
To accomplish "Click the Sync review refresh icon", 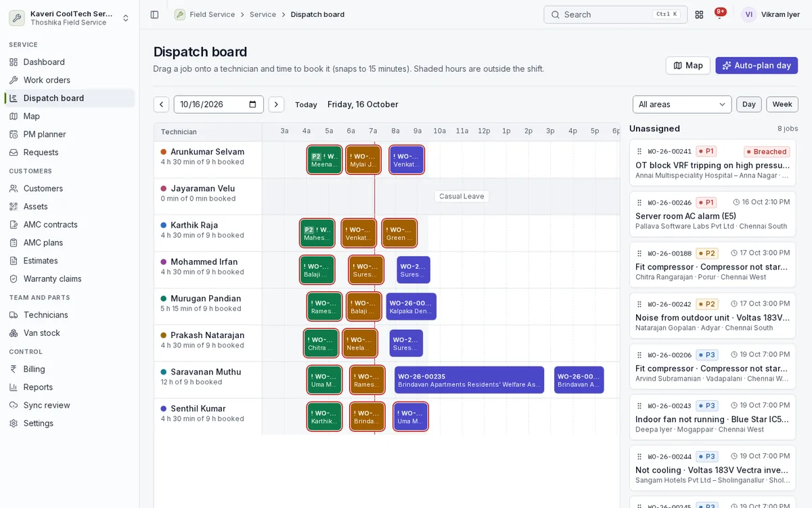I will [14, 405].
